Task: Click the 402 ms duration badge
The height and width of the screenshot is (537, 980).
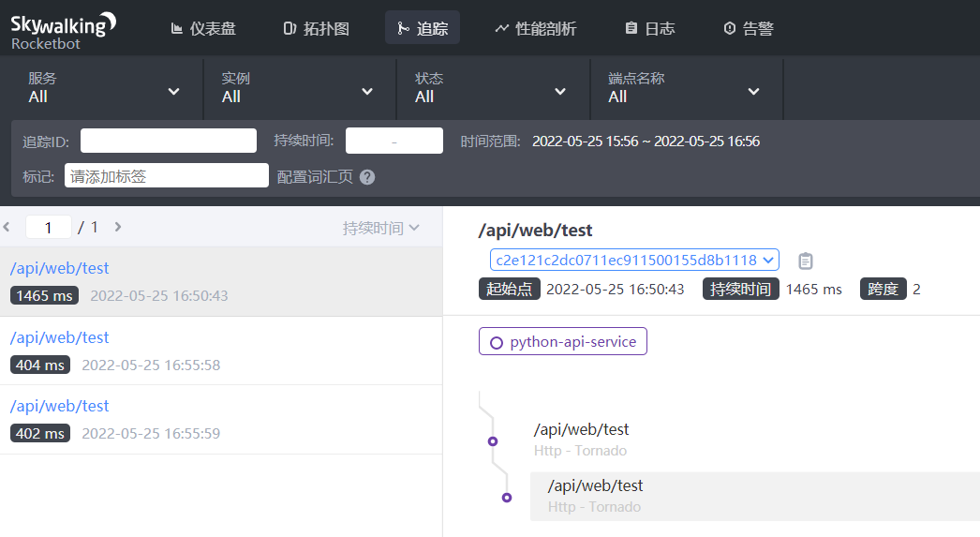Action: click(40, 433)
